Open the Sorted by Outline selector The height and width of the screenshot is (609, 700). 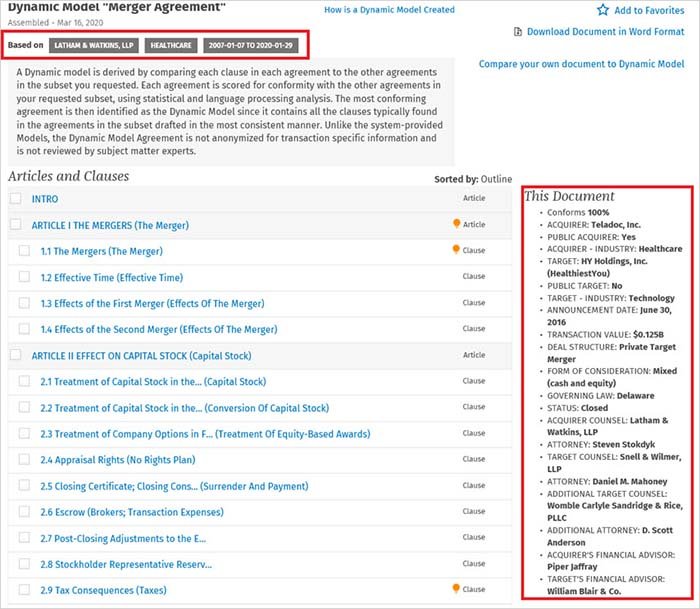(495, 180)
